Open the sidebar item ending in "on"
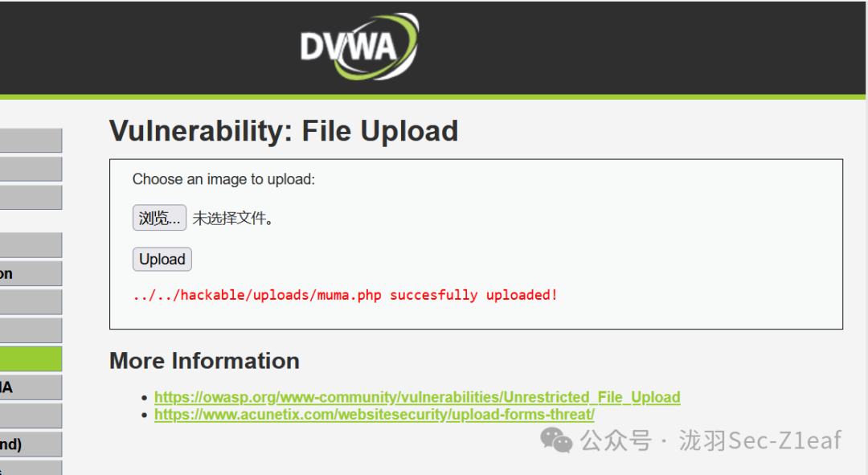 pyautogui.click(x=31, y=273)
